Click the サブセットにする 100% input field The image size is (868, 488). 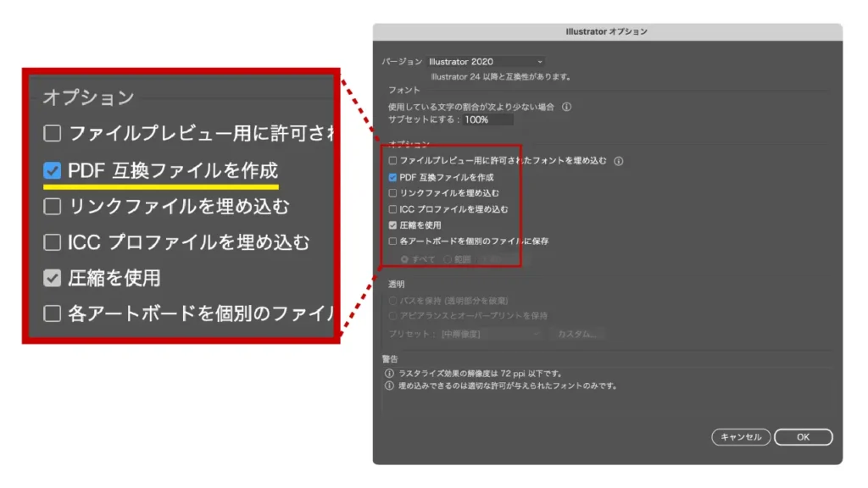pos(487,120)
